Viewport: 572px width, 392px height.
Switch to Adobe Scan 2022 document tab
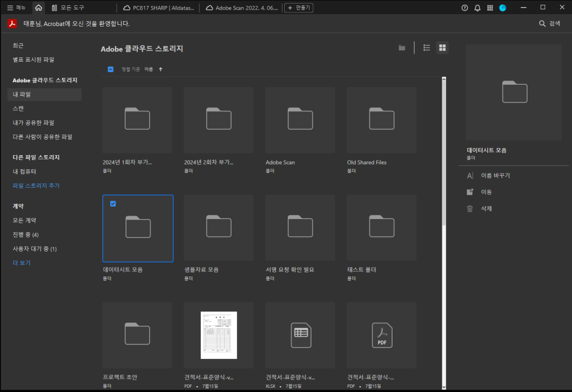tap(242, 8)
